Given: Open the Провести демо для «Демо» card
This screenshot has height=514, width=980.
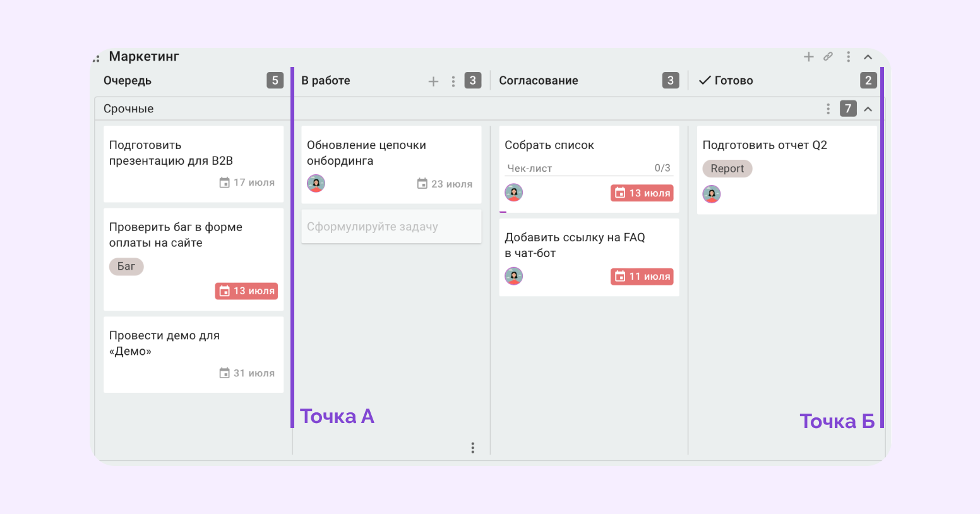Looking at the screenshot, I should click(x=193, y=355).
